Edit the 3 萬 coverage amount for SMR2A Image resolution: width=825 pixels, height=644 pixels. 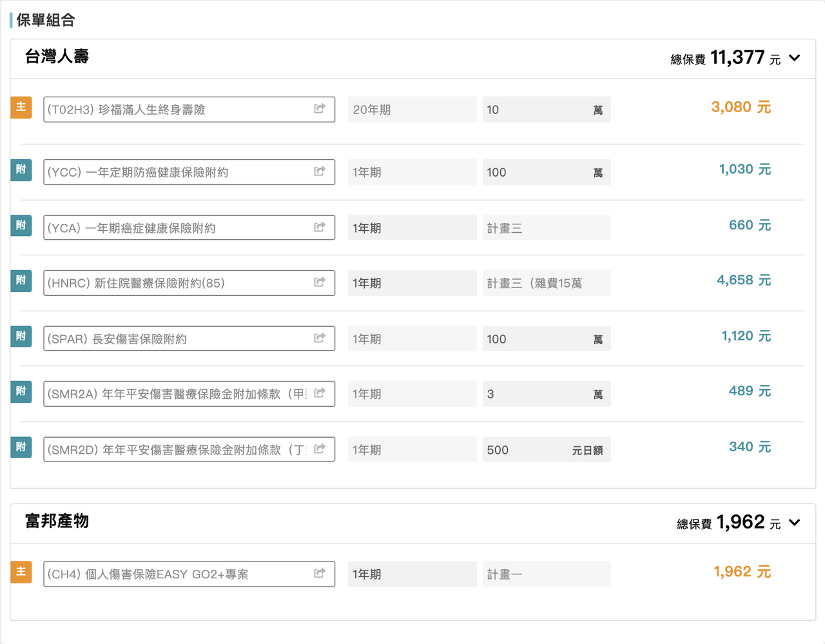coord(547,394)
